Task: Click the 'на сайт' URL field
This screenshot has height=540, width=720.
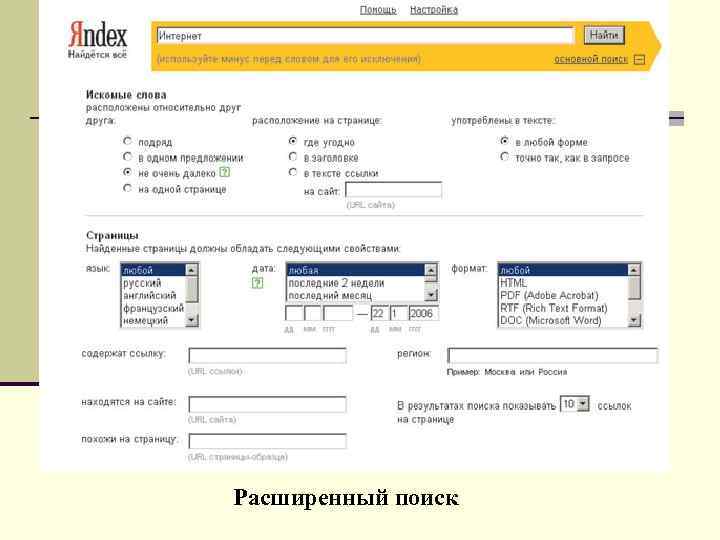Action: 394,190
